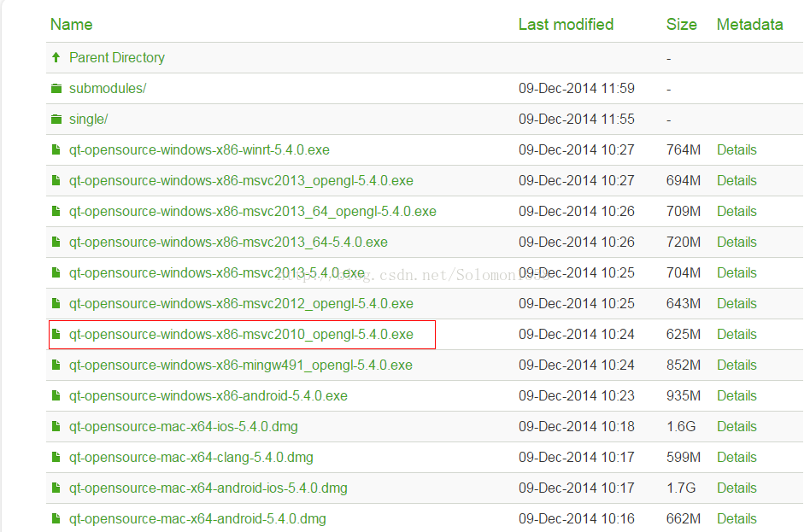Download qt-opensource-windows-x86-winrt-5.4.0.exe

pos(199,149)
